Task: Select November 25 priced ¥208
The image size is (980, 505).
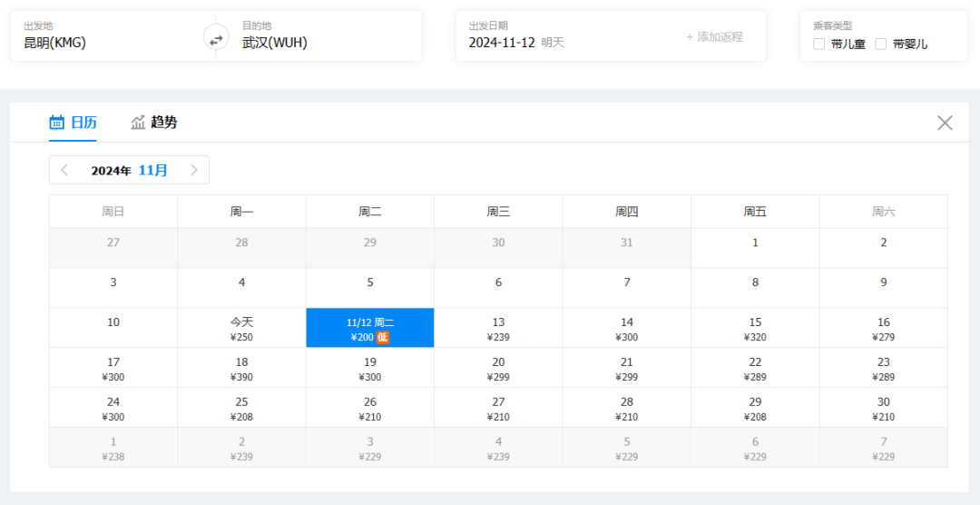Action: pyautogui.click(x=242, y=408)
